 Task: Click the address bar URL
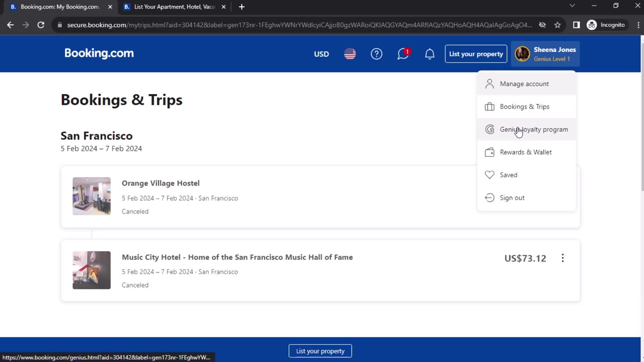(299, 25)
